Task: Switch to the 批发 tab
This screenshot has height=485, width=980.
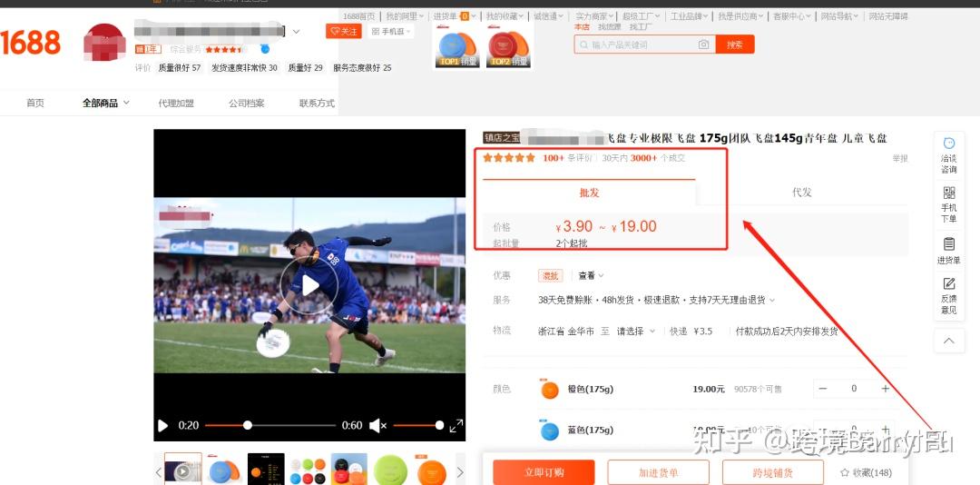Action: (589, 193)
